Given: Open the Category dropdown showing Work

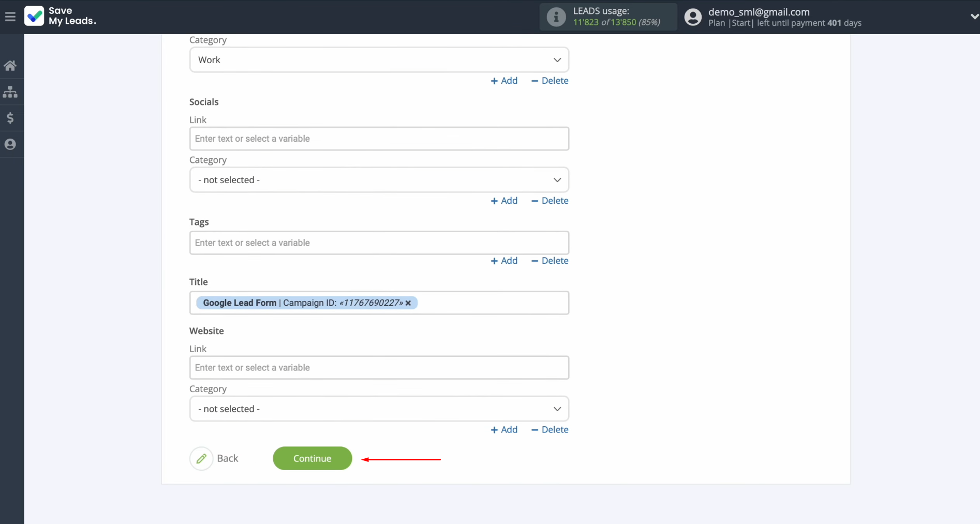Looking at the screenshot, I should [x=379, y=60].
